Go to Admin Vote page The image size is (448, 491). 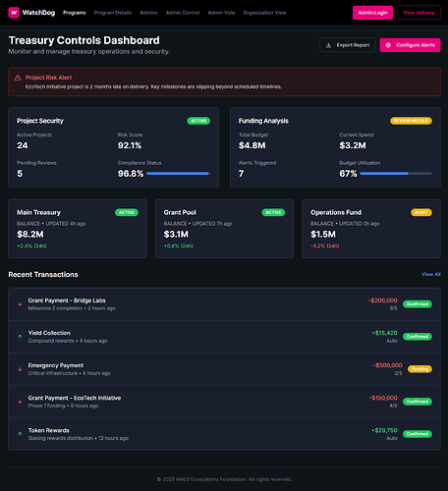click(x=221, y=13)
